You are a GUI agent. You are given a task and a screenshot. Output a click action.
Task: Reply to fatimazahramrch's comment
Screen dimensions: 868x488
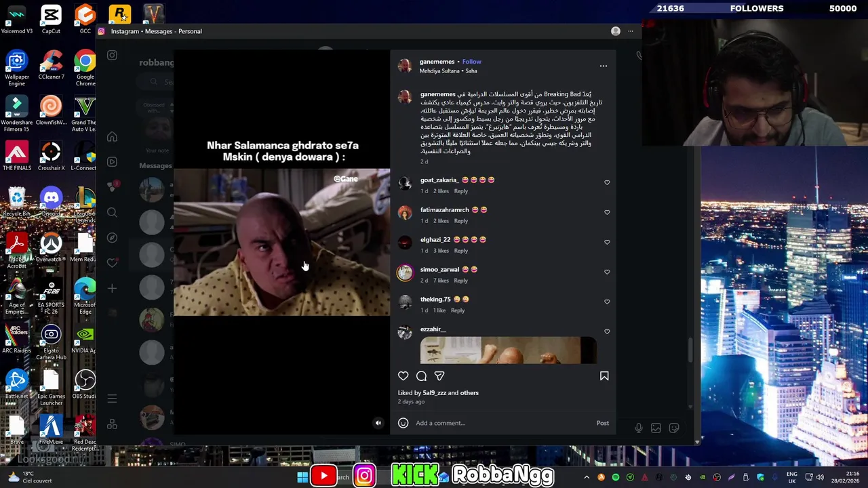(x=461, y=221)
